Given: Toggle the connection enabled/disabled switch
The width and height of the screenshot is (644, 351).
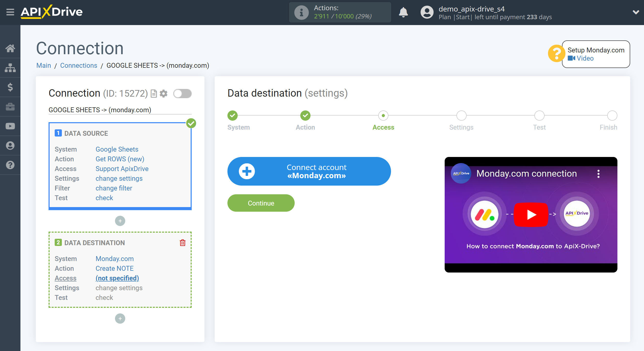Looking at the screenshot, I should pos(182,93).
